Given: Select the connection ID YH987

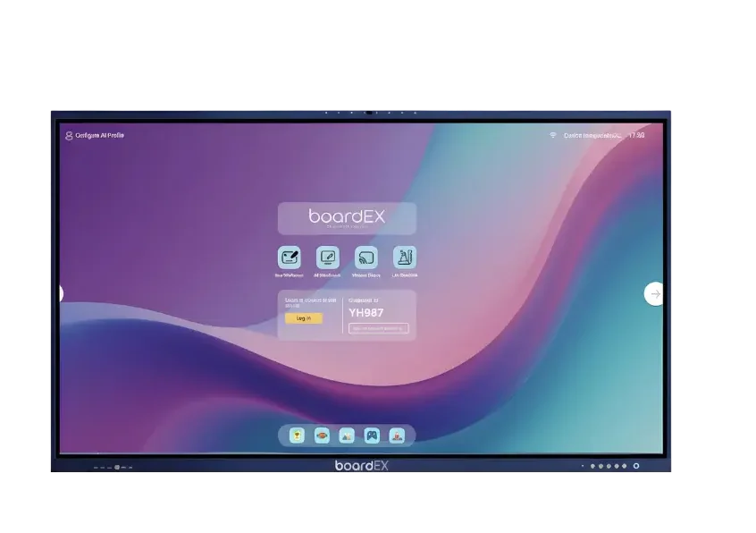Looking at the screenshot, I should pyautogui.click(x=365, y=313).
